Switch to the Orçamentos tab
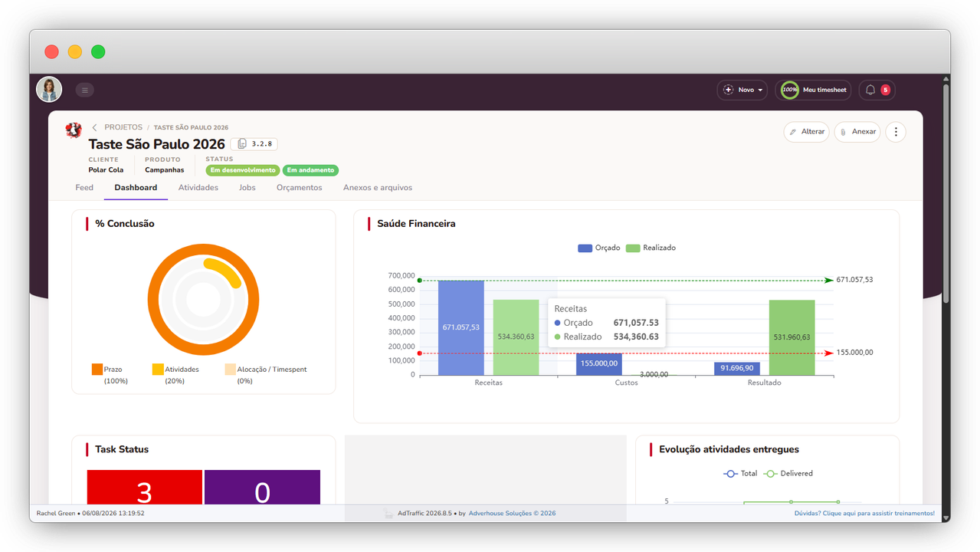 pyautogui.click(x=300, y=188)
